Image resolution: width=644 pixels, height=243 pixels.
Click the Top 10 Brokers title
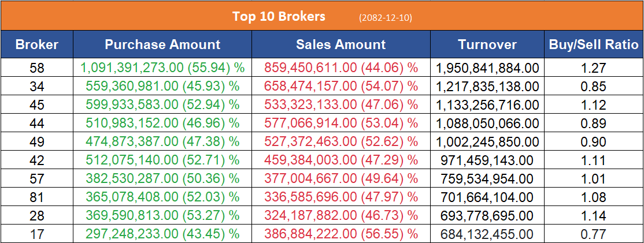tap(279, 16)
